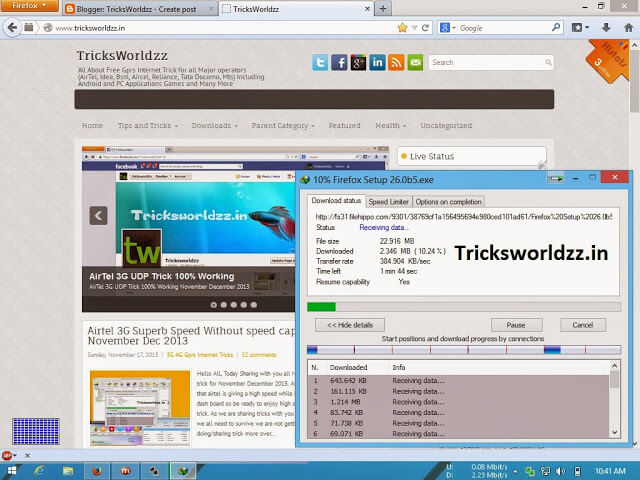
Task: Select connection row 1 with 643.642 KB
Action: pos(458,380)
